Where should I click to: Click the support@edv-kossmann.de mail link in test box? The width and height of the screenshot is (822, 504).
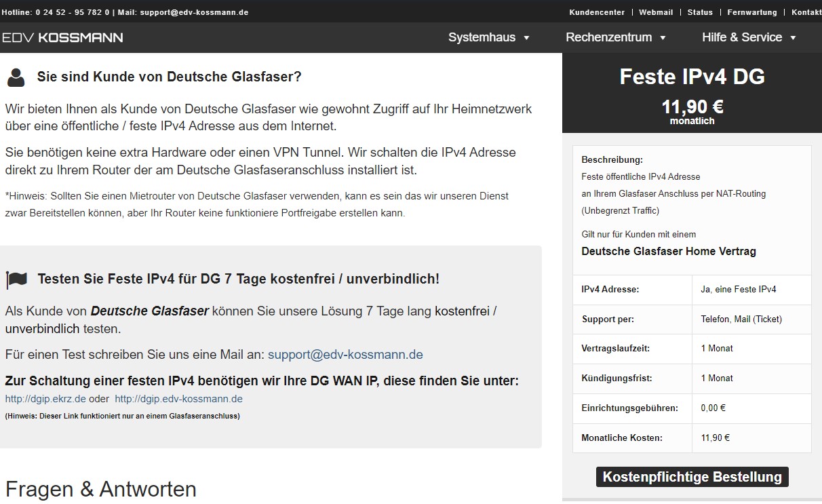pos(345,354)
